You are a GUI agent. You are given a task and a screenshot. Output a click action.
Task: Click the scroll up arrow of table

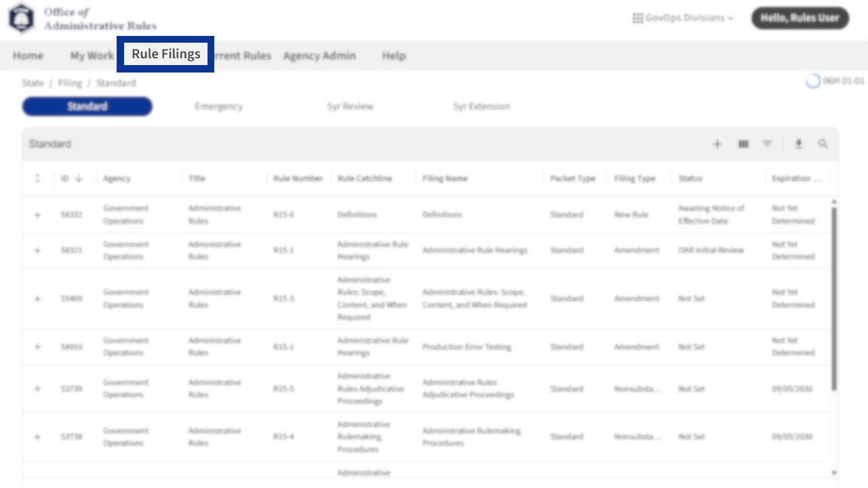[x=834, y=201]
